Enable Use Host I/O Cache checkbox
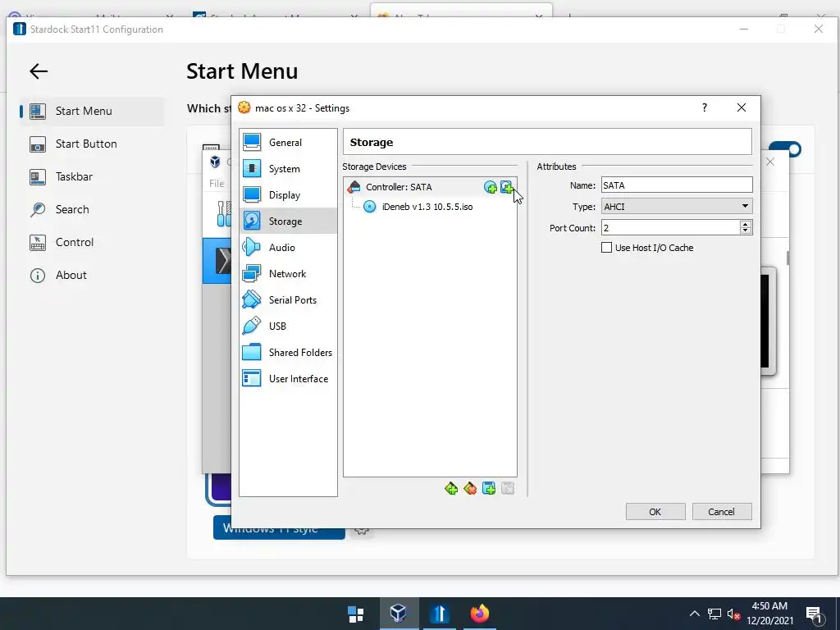Image resolution: width=840 pixels, height=630 pixels. point(606,248)
